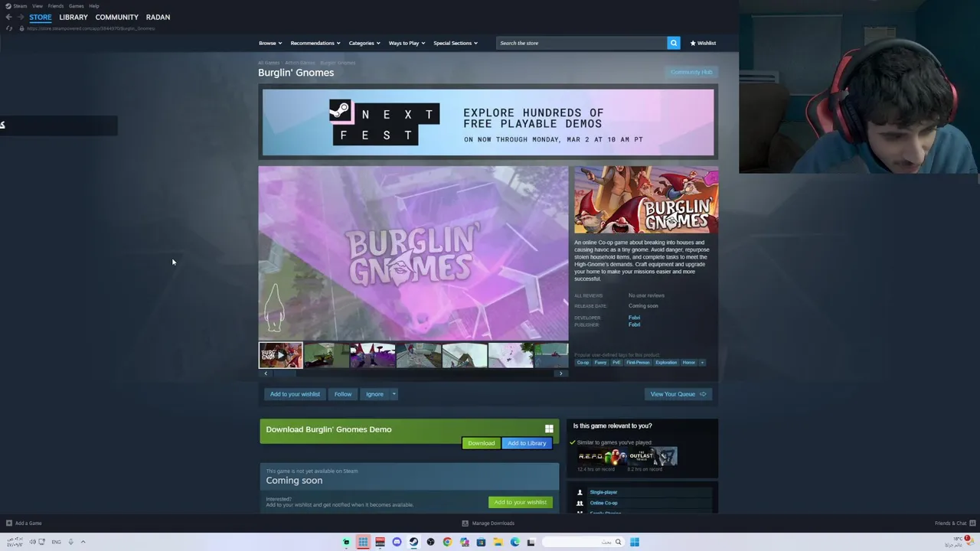Open The Outlast Trials similar game image
The width and height of the screenshot is (980, 551).
pos(652,457)
